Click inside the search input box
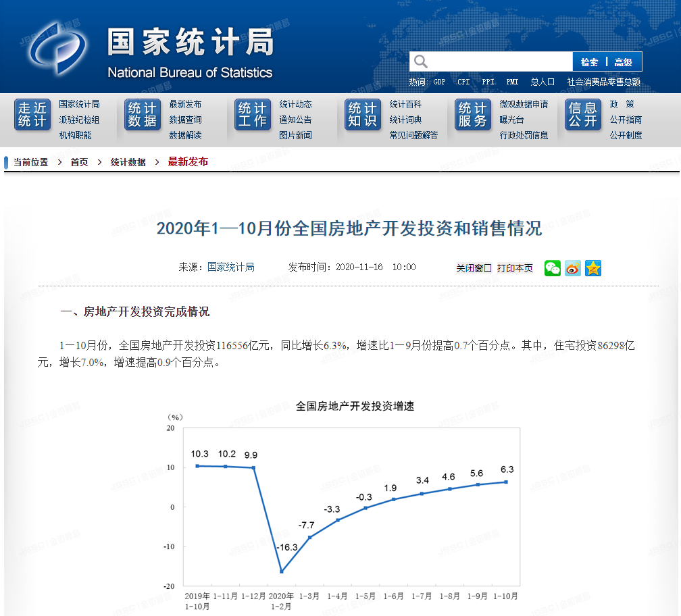Screen dimensions: 681x616 coord(500,61)
